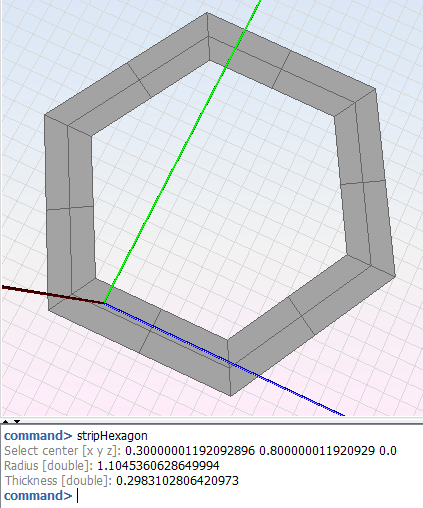423x508 pixels.
Task: Click the horizontal divider between viewport and console
Action: pyautogui.click(x=211, y=418)
